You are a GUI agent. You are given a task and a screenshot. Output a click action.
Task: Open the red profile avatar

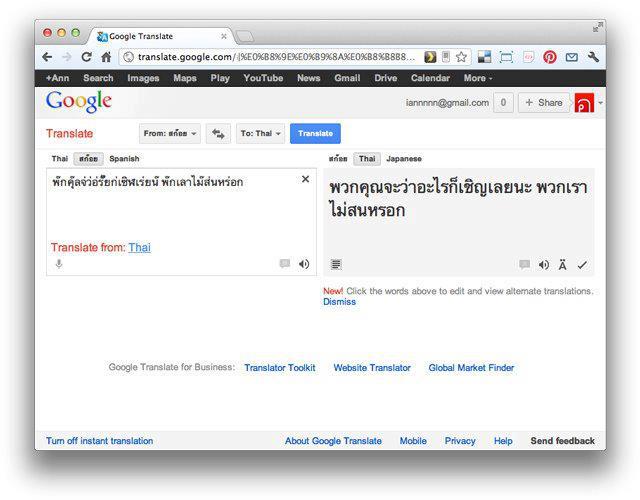point(584,103)
